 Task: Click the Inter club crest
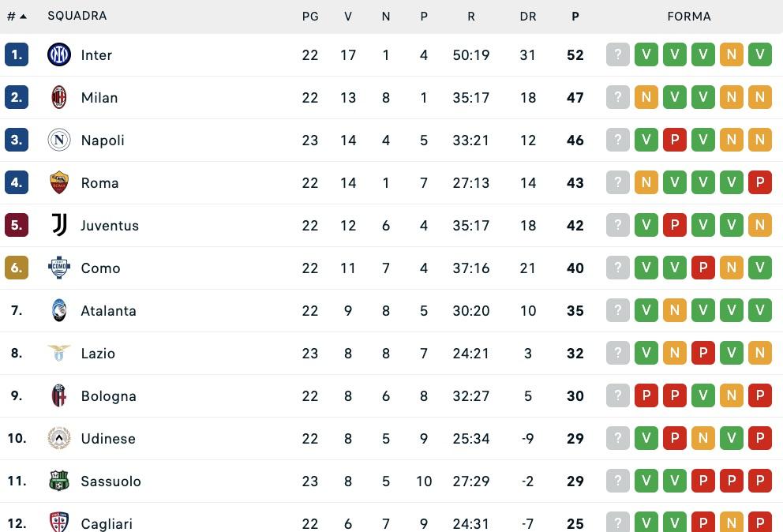tap(59, 54)
